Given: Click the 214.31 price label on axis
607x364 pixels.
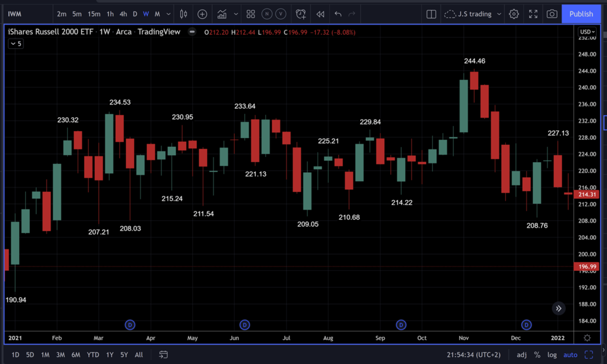Looking at the screenshot, I should [587, 194].
